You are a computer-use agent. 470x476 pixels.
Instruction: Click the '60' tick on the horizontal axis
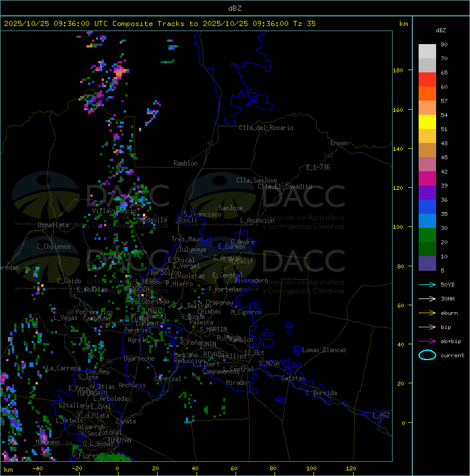tap(234, 469)
